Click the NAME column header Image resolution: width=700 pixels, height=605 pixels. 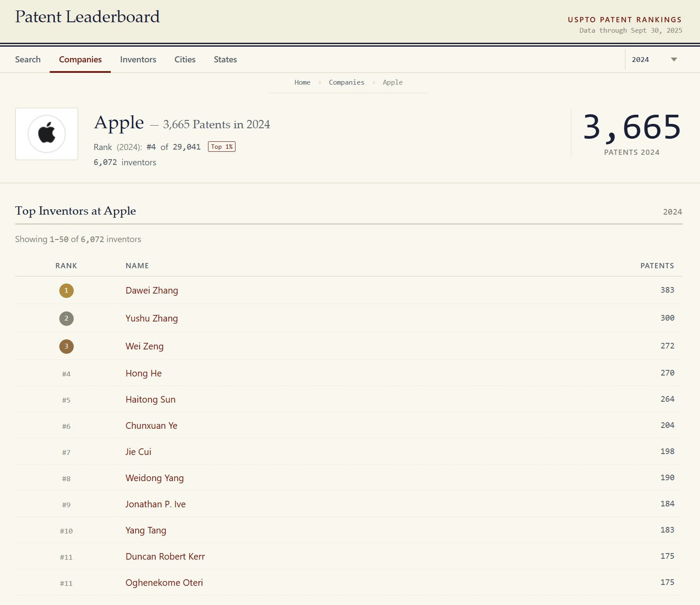137,266
